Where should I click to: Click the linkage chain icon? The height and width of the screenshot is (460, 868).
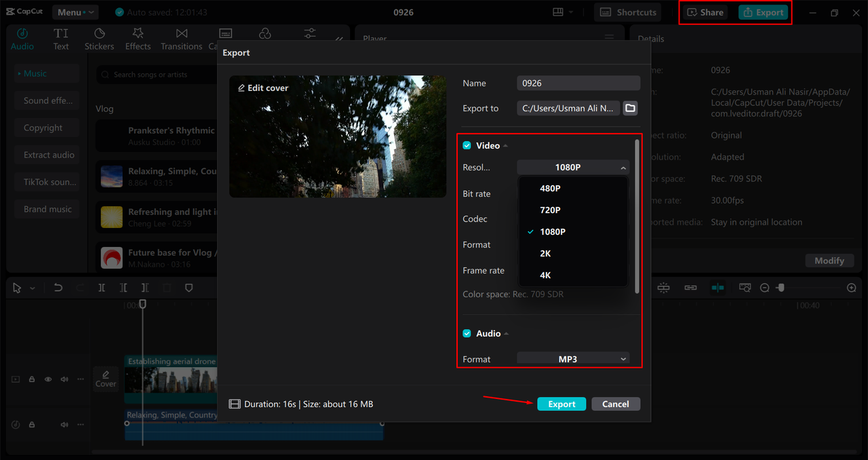pos(690,288)
